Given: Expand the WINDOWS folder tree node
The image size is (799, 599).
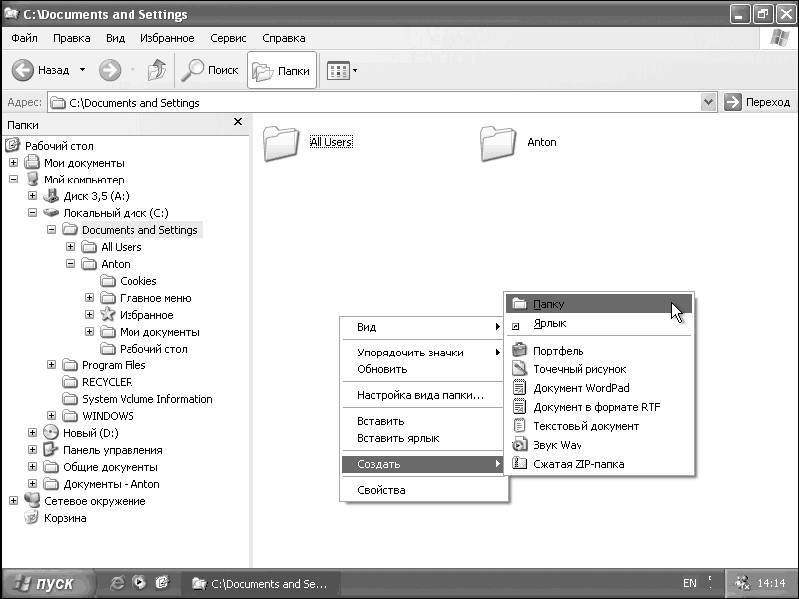Looking at the screenshot, I should (51, 416).
